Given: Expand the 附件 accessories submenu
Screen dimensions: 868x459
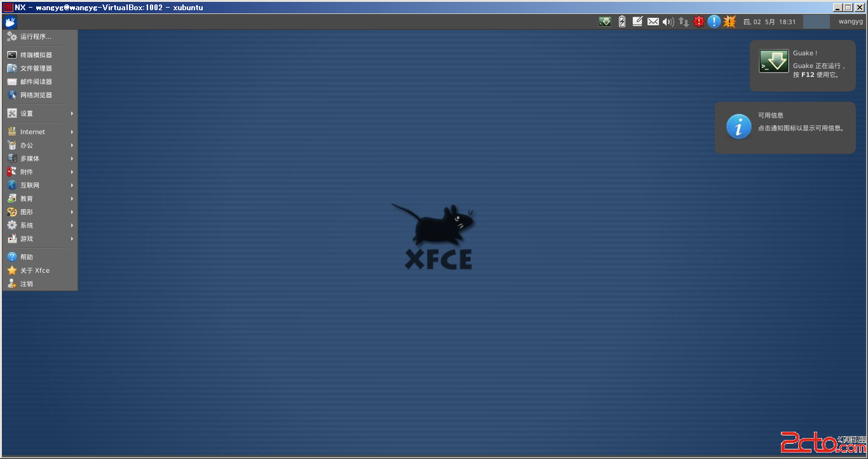Looking at the screenshot, I should click(x=39, y=172).
